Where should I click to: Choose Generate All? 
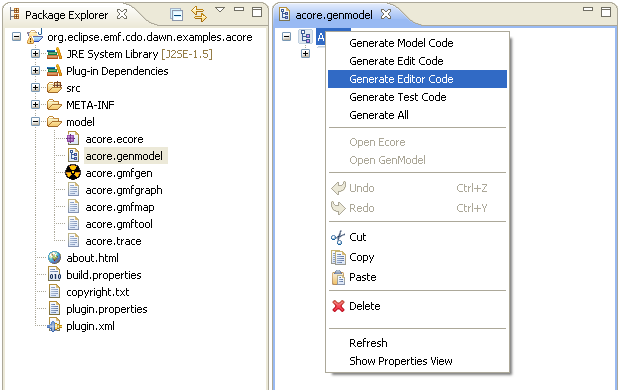pyautogui.click(x=417, y=115)
